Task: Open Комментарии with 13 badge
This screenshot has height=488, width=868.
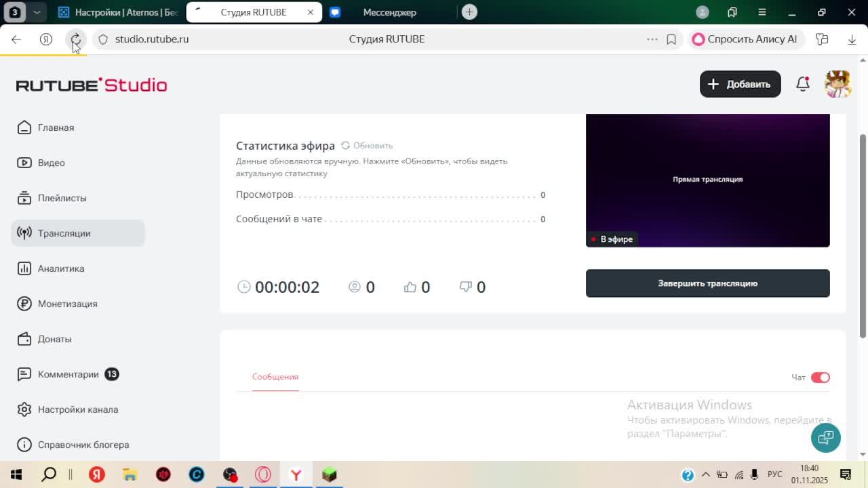Action: coord(78,374)
